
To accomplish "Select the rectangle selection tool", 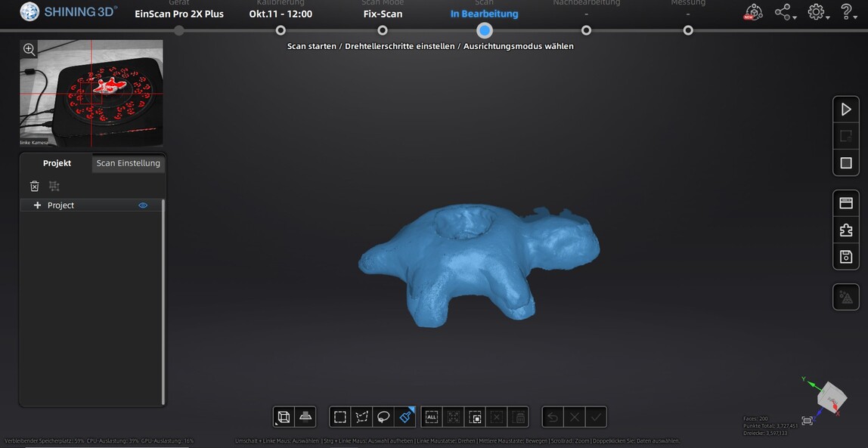I will tap(340, 417).
